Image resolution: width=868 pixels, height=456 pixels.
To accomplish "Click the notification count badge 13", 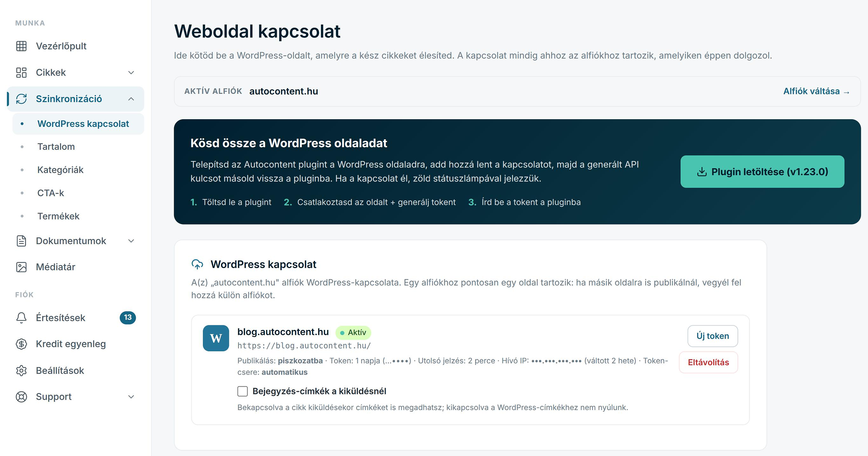I will point(128,317).
